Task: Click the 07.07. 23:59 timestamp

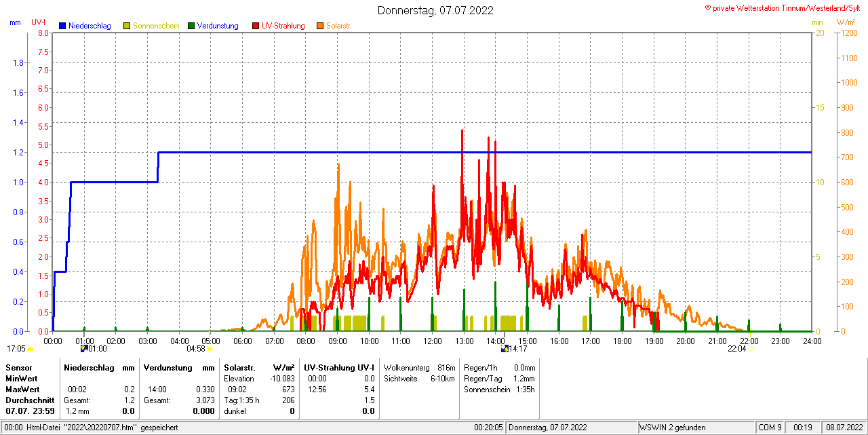Action: pyautogui.click(x=30, y=411)
